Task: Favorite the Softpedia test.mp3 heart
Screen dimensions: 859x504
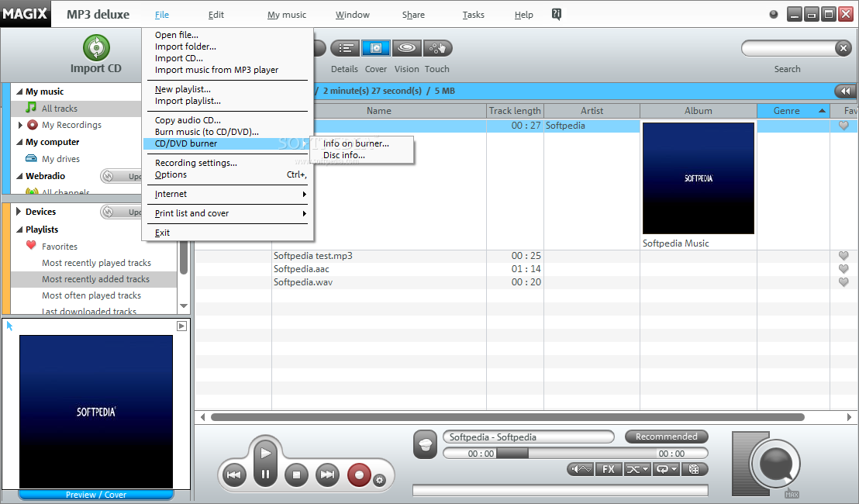Action: (x=843, y=256)
